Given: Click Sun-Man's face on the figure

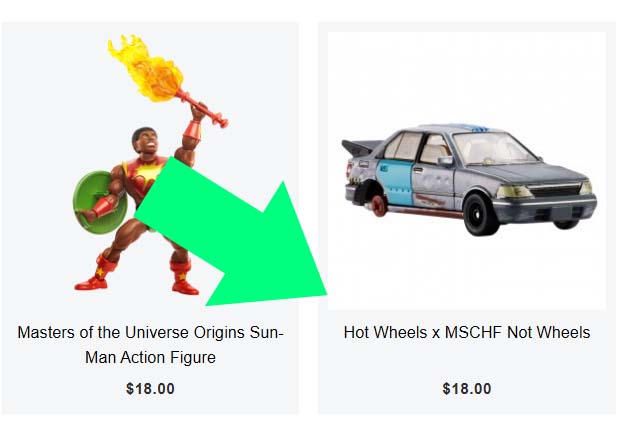Looking at the screenshot, I should (148, 142).
